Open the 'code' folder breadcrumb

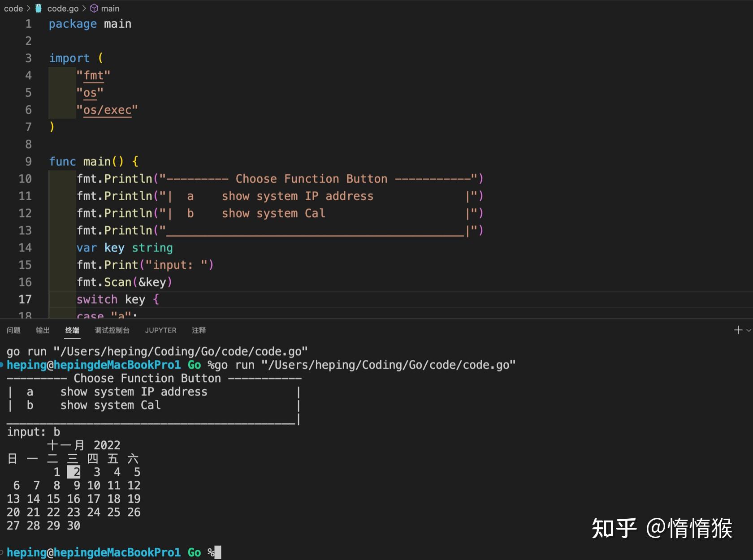13,9
